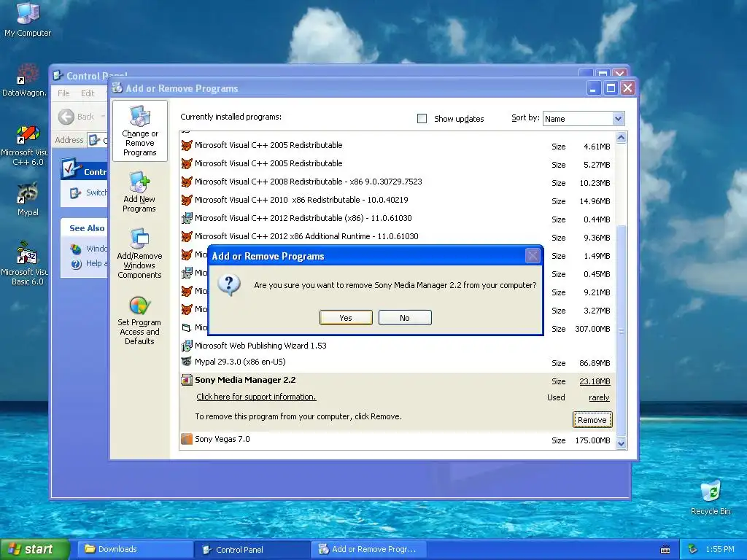Click icon of Visual C++ 2005 Redistributable 4.61MB
Image resolution: width=747 pixels, height=560 pixels.
click(187, 145)
